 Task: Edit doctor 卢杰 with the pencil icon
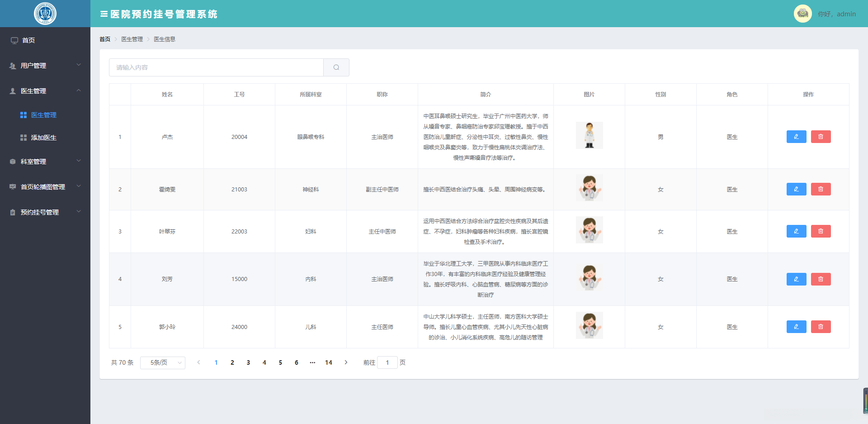(x=797, y=136)
